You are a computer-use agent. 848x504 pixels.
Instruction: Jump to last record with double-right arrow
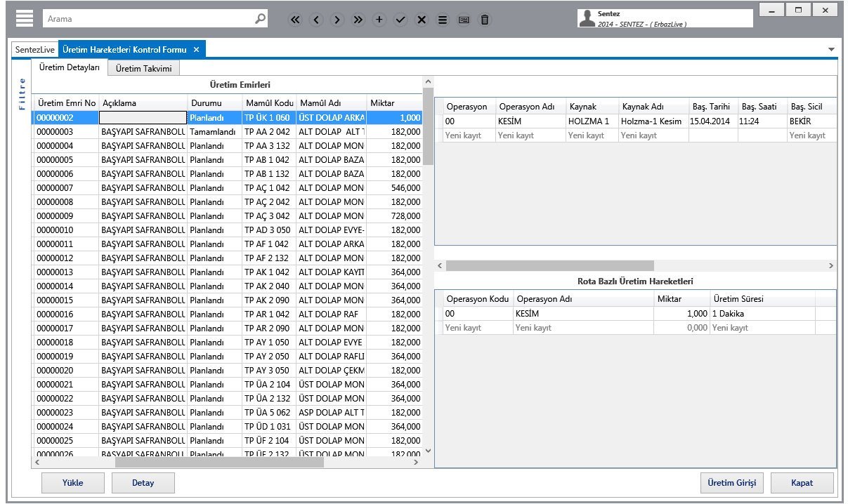(358, 20)
